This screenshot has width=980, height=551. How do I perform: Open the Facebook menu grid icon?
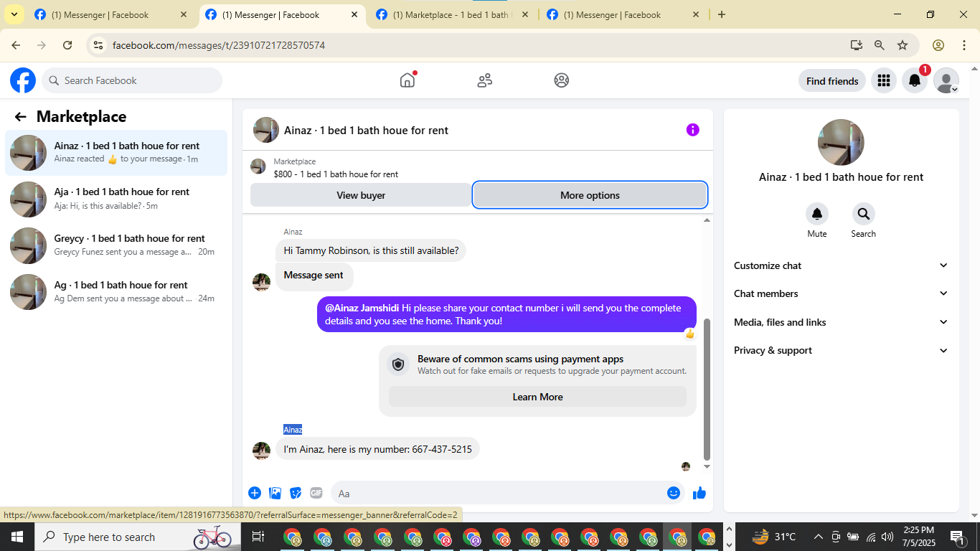tap(884, 81)
